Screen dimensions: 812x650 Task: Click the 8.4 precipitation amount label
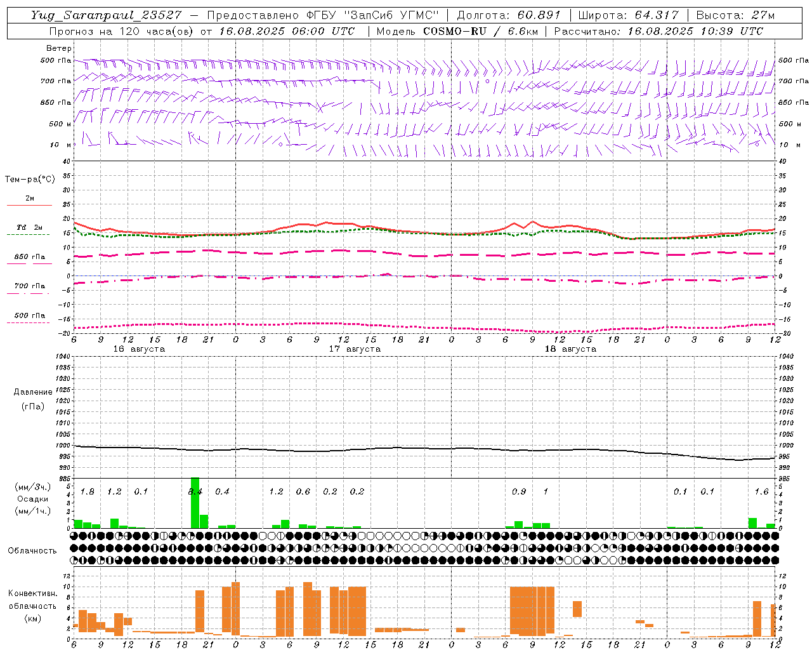[x=195, y=491]
